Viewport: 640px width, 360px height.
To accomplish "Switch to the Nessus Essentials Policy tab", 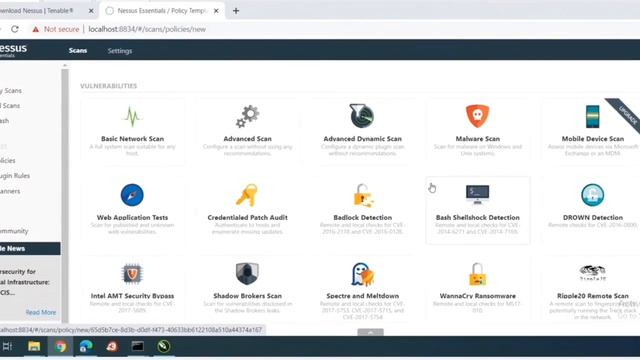I will tap(162, 11).
